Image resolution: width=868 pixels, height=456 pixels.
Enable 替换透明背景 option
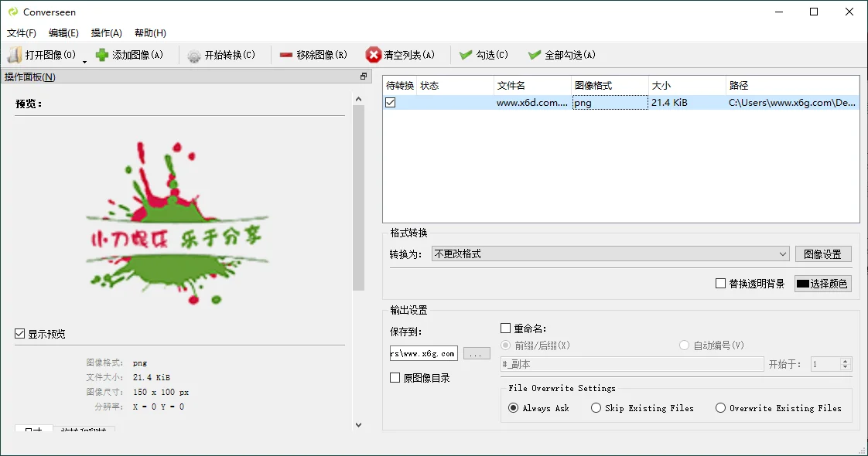[719, 283]
